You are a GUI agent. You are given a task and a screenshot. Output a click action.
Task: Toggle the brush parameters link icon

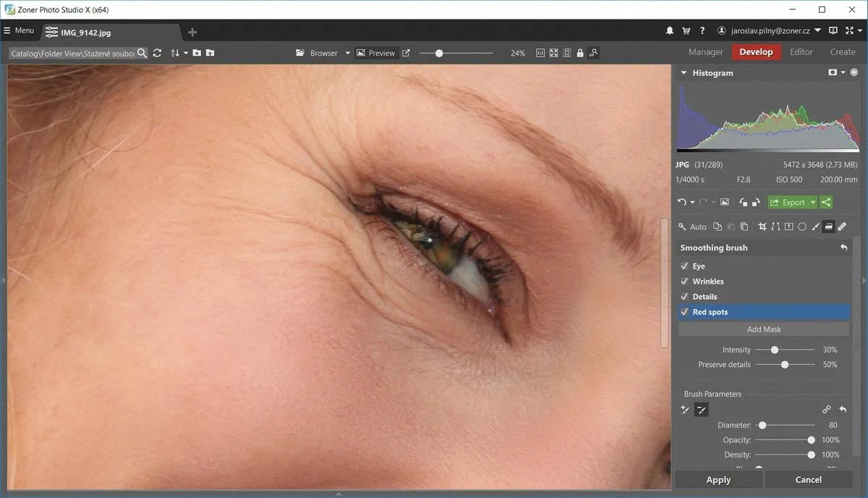tap(827, 410)
